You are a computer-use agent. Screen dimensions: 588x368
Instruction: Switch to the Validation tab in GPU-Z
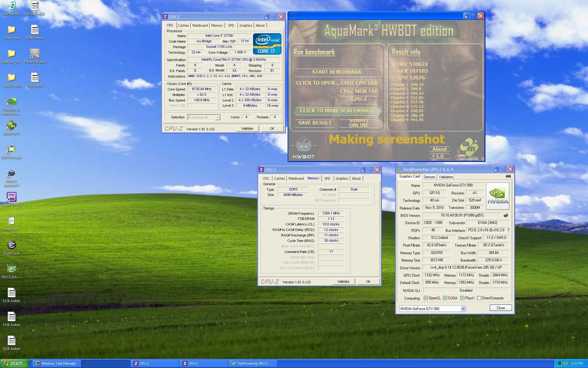tap(446, 177)
